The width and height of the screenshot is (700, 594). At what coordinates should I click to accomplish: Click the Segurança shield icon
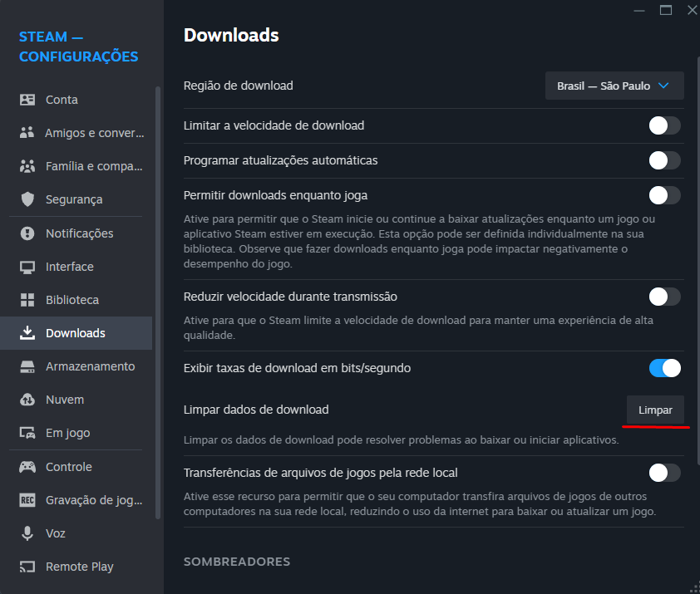click(x=27, y=199)
